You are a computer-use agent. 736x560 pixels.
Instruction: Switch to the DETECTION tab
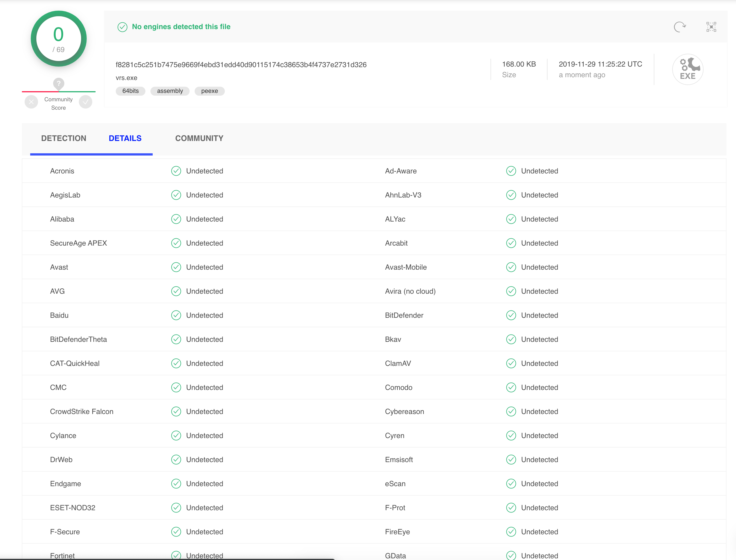coord(64,138)
